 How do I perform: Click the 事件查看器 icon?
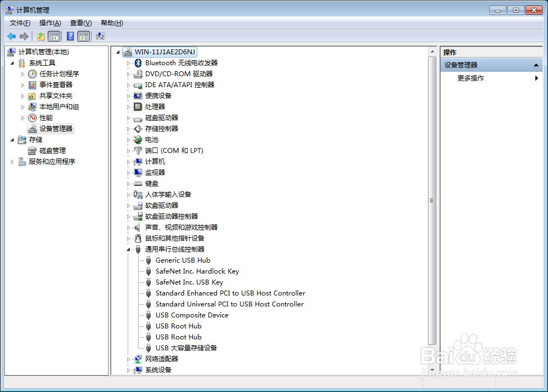[32, 85]
